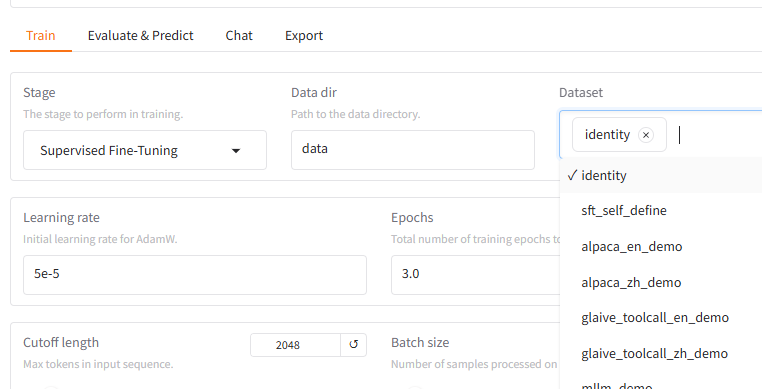
Task: Focus the Epochs value field
Action: (476, 275)
